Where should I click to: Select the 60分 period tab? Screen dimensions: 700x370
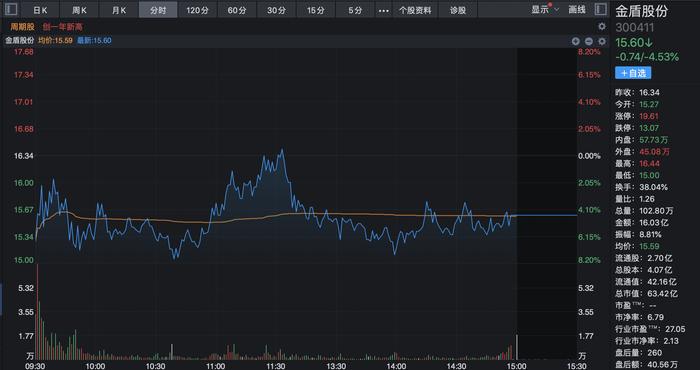pyautogui.click(x=237, y=10)
